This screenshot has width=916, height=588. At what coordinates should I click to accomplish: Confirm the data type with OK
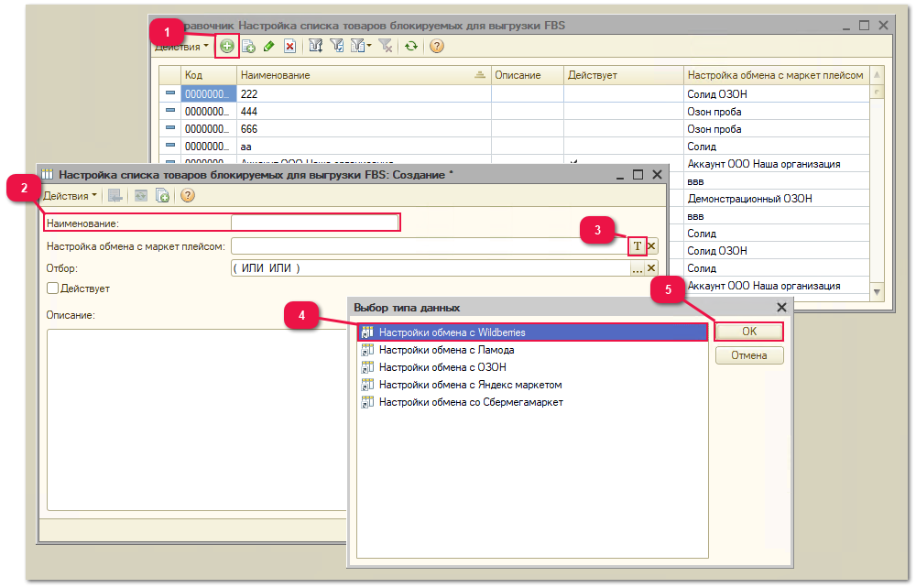749,332
